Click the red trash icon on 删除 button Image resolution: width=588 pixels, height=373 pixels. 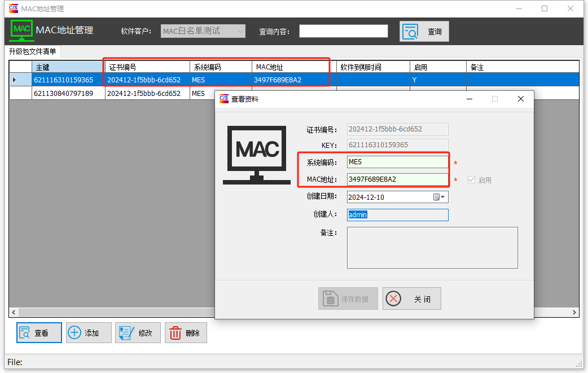(x=175, y=333)
